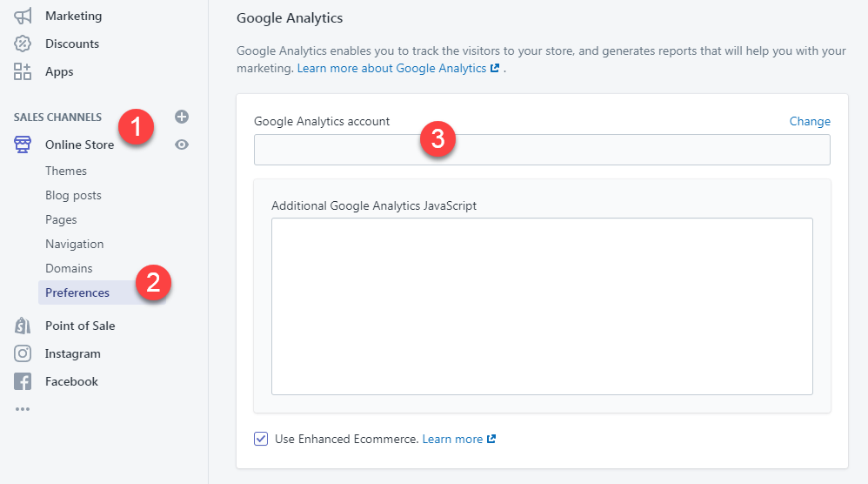Screen dimensions: 868x484
Task: Click the Facebook logo icon
Action: [23, 381]
